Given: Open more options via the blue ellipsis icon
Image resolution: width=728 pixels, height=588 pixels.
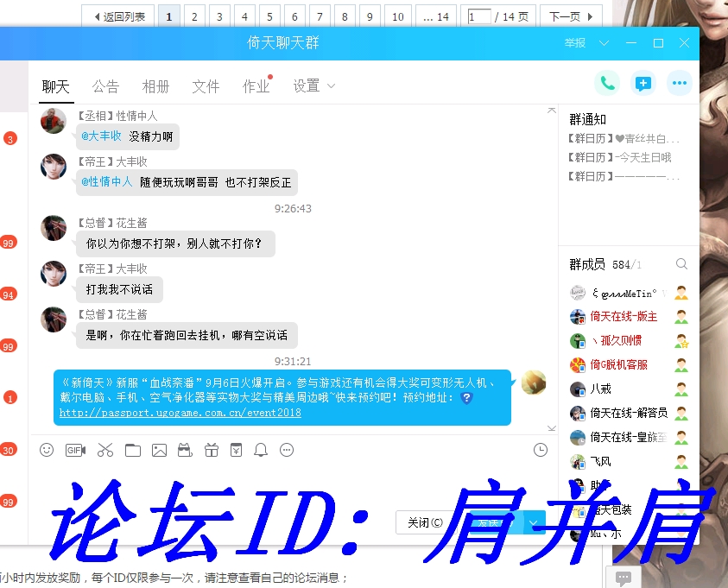Looking at the screenshot, I should 679,82.
